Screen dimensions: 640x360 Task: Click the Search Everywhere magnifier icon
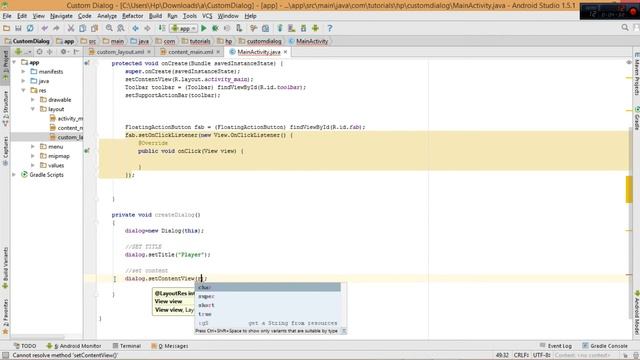[x=625, y=27]
